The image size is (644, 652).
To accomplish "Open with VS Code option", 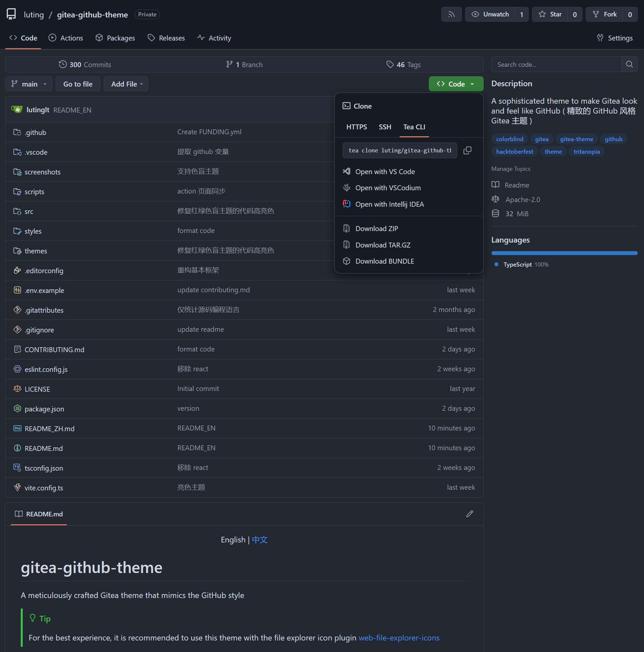I will pos(385,172).
